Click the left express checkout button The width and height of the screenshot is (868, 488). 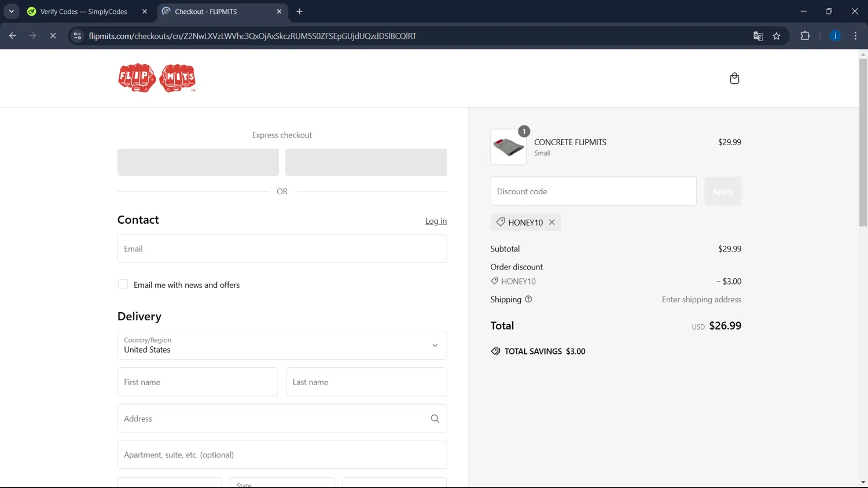pyautogui.click(x=198, y=162)
